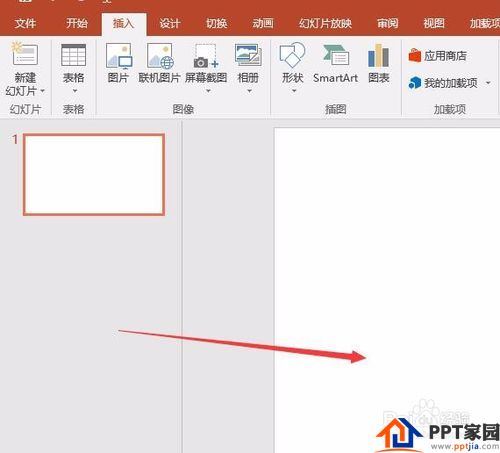Select the Insert (插入) tab
The image size is (500, 453).
pyautogui.click(x=124, y=24)
